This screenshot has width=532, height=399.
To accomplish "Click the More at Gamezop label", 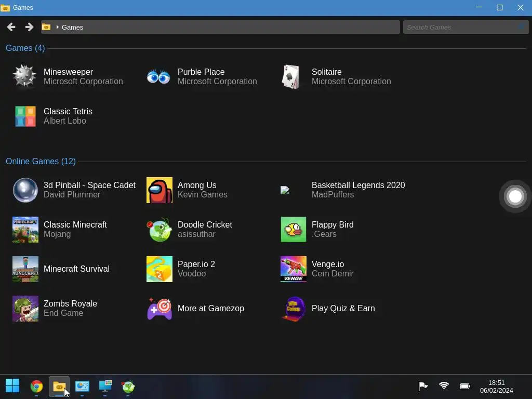I will (x=211, y=308).
